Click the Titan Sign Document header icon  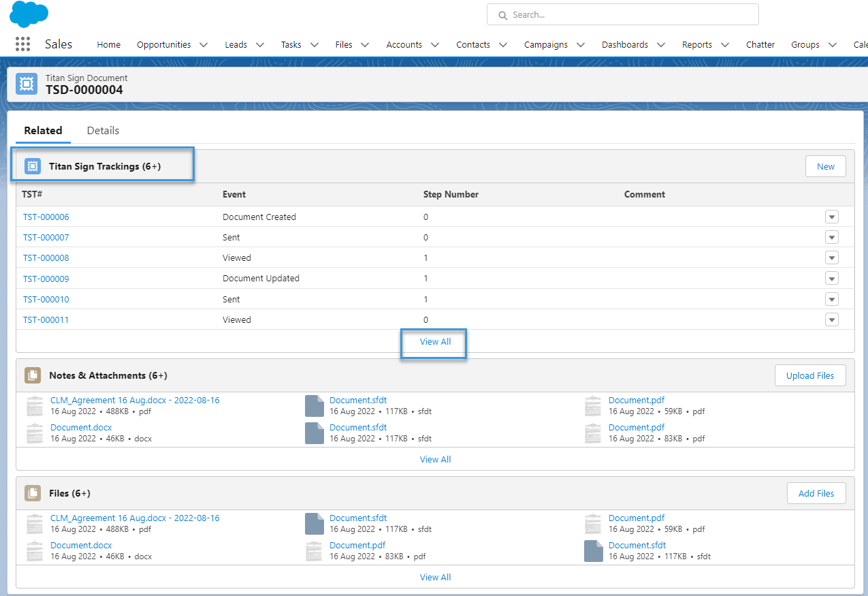click(27, 84)
